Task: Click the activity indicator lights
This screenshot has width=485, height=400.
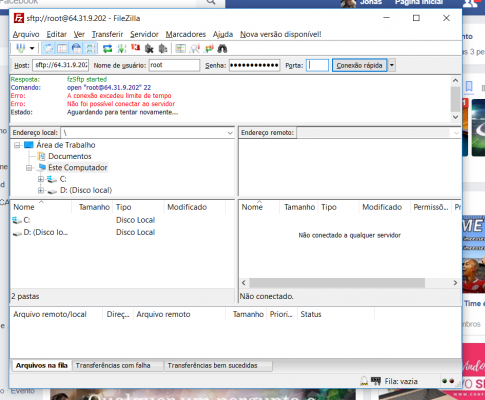Action: [448, 381]
